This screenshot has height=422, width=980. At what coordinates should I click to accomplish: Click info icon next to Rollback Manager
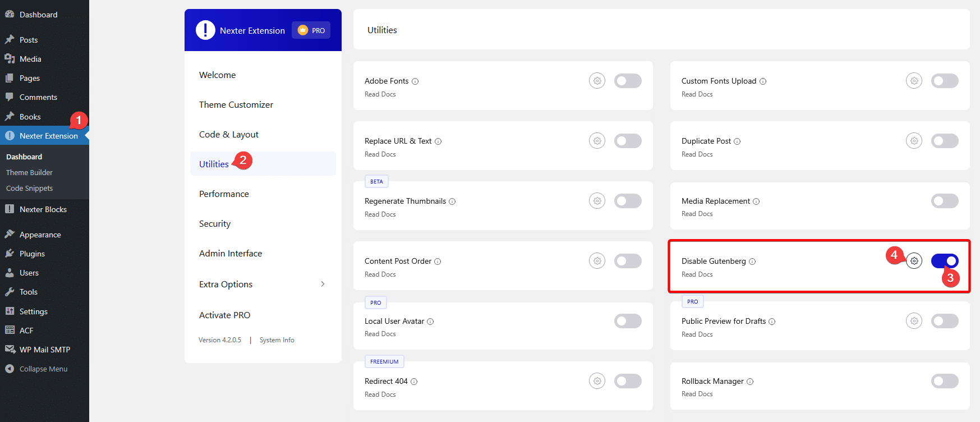pos(750,382)
